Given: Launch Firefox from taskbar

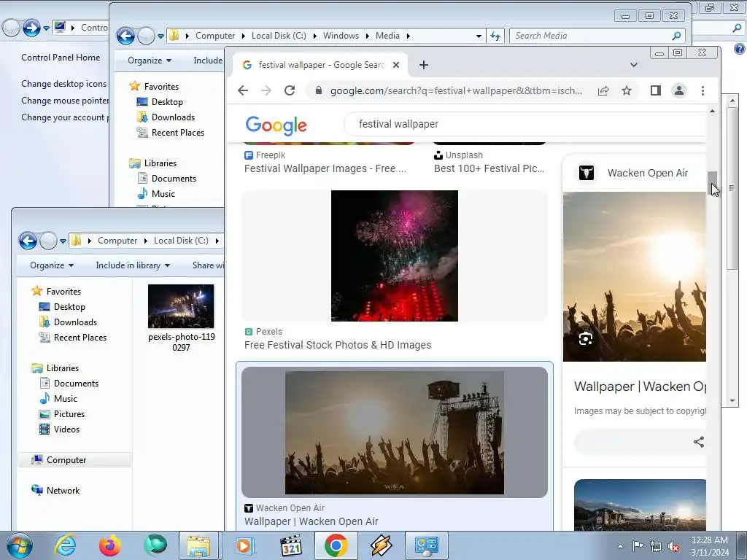Looking at the screenshot, I should coord(109,545).
